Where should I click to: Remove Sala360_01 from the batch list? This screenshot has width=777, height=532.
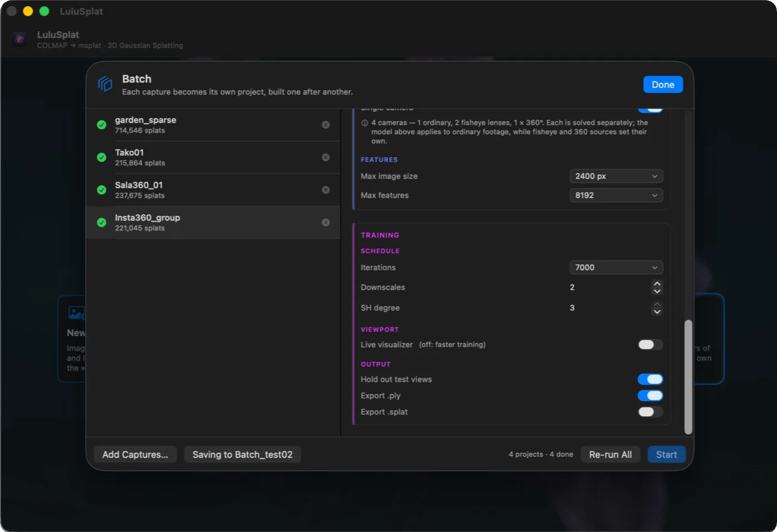point(326,190)
